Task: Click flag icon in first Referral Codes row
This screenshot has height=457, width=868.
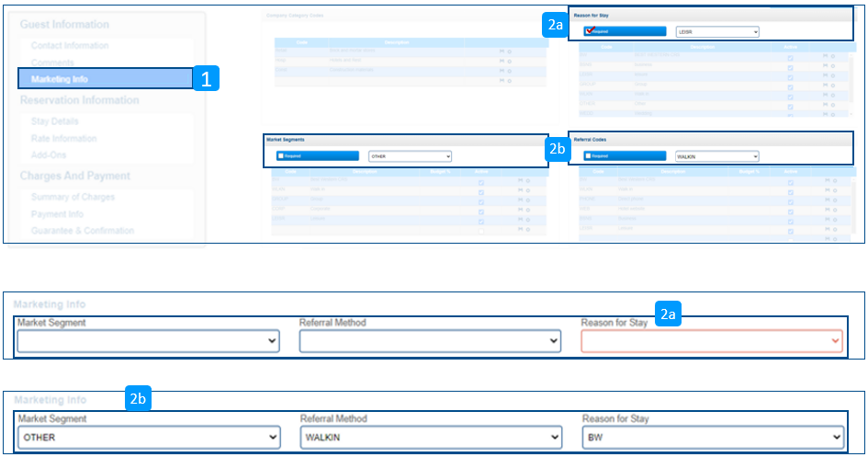Action: 825,181
